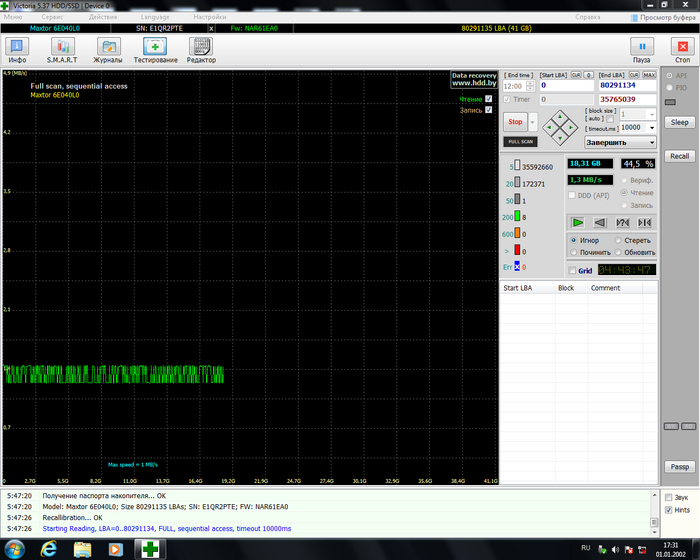700x560 pixels.
Task: Open the Настройки menu
Action: (210, 17)
